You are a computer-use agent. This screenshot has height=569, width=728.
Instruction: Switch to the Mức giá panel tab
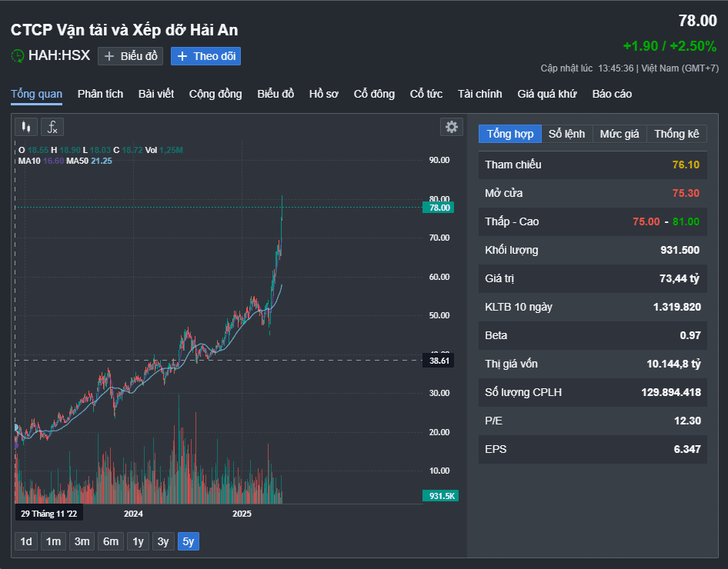coord(619,134)
